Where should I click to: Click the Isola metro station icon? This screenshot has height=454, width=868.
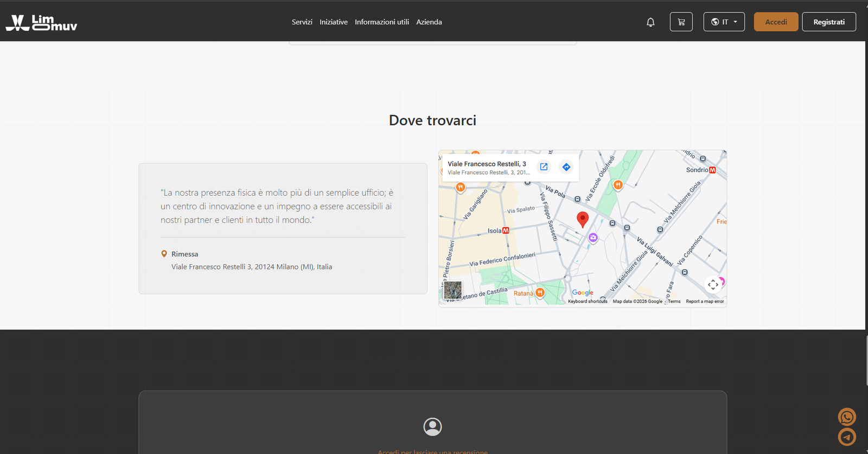click(506, 231)
